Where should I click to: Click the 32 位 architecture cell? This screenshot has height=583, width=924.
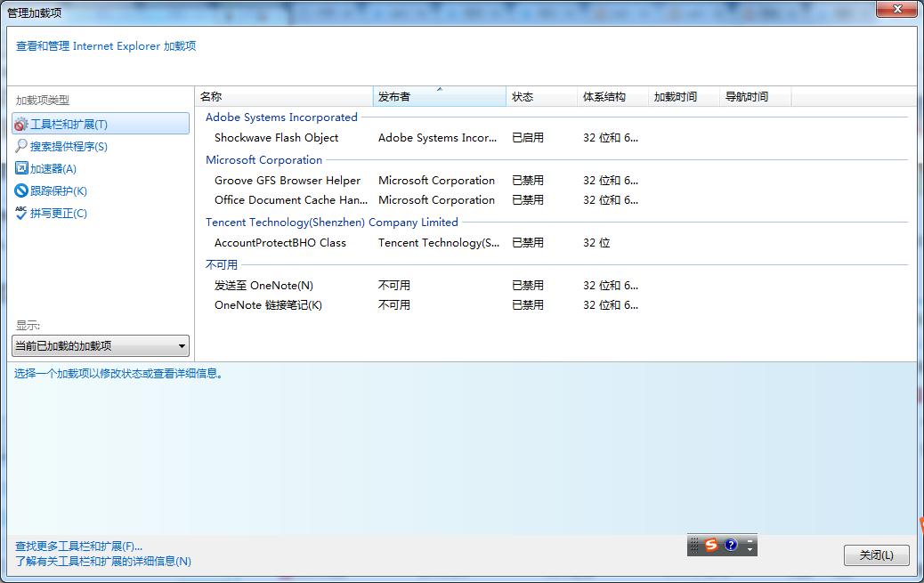coord(596,243)
